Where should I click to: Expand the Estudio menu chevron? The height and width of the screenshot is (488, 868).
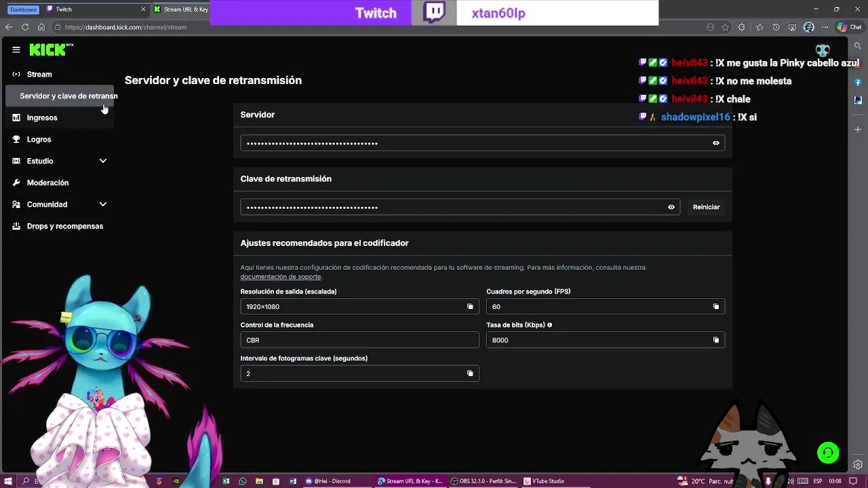coord(103,161)
